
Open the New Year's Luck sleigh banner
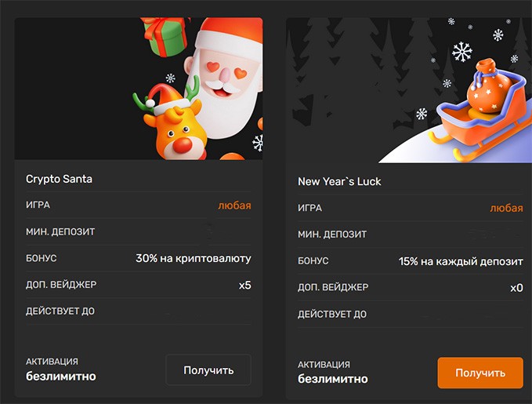pyautogui.click(x=409, y=90)
